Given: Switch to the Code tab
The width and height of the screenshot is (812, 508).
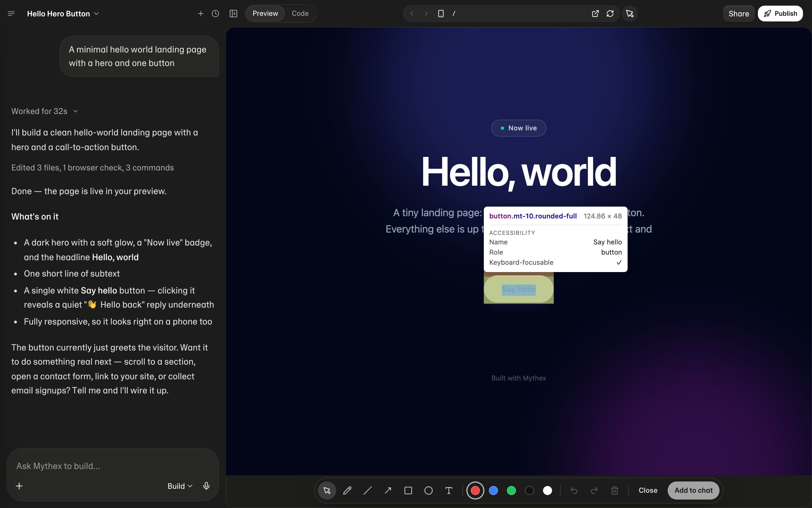Looking at the screenshot, I should (x=300, y=14).
